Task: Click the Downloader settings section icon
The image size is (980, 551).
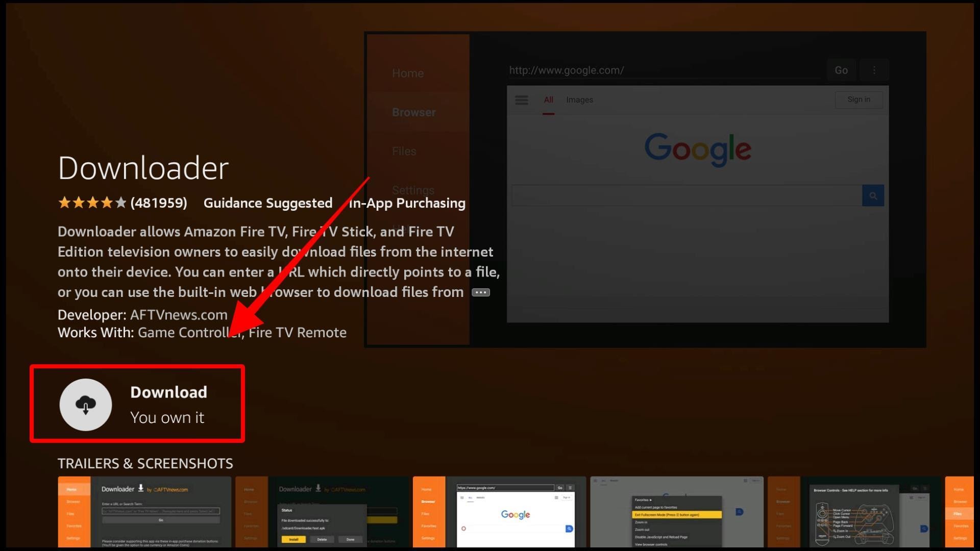Action: click(x=413, y=190)
